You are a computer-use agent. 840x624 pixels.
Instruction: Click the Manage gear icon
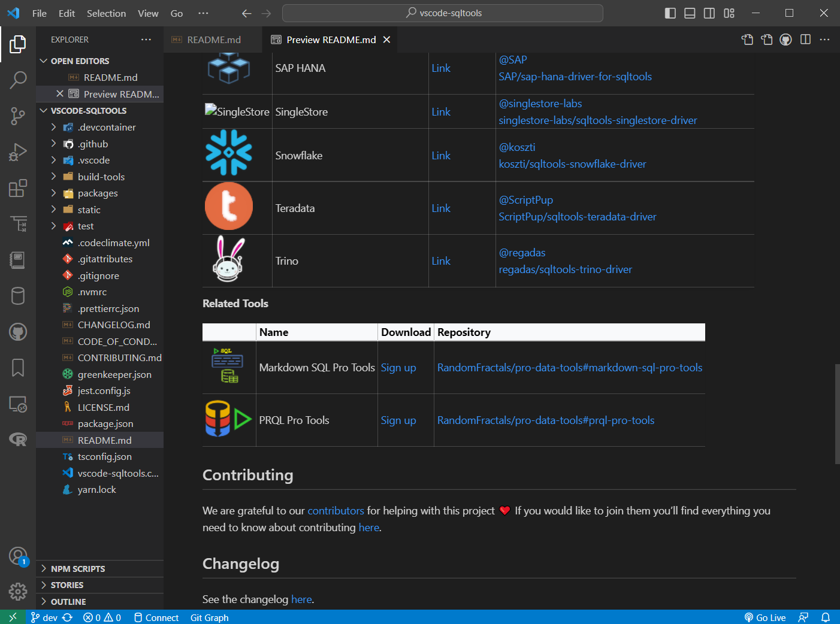coord(18,592)
